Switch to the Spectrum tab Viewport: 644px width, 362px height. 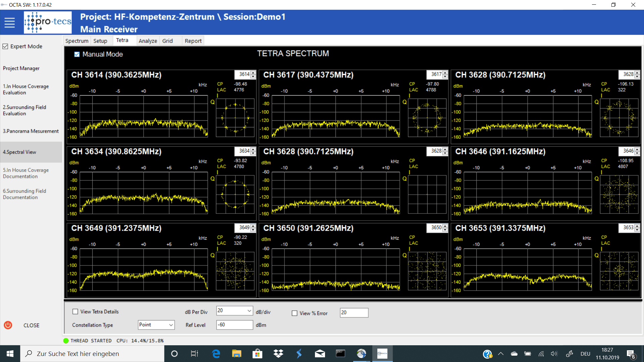[x=76, y=41]
